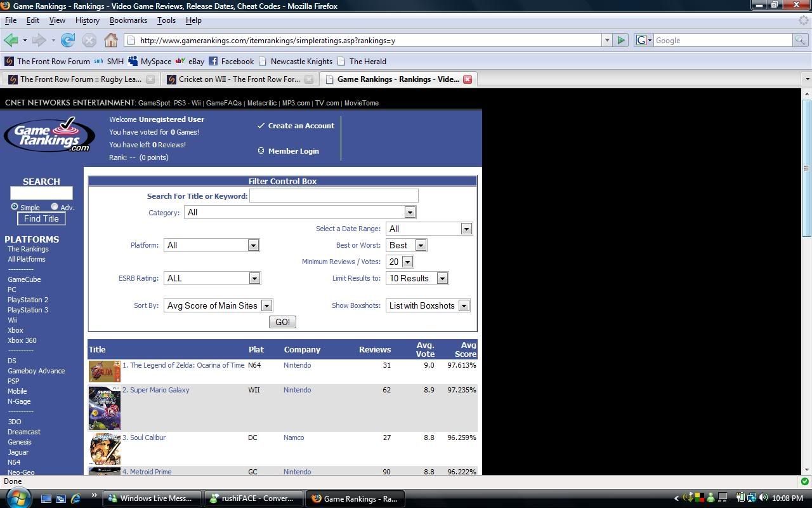Open the Metroid Prime title link
This screenshot has width=812, height=508.
[x=150, y=472]
